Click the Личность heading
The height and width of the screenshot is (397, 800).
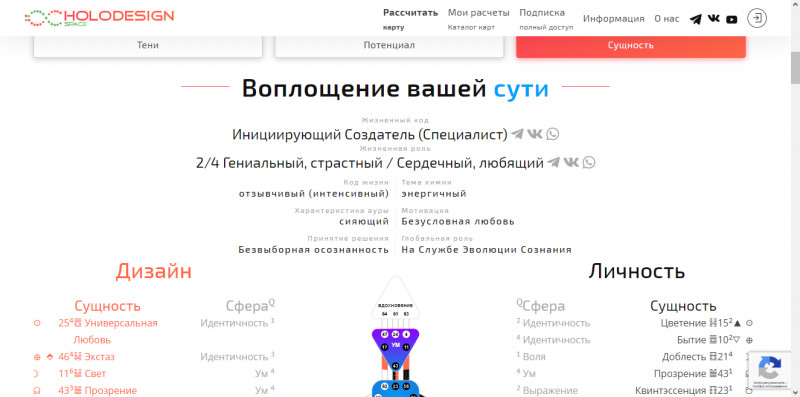[x=637, y=271]
